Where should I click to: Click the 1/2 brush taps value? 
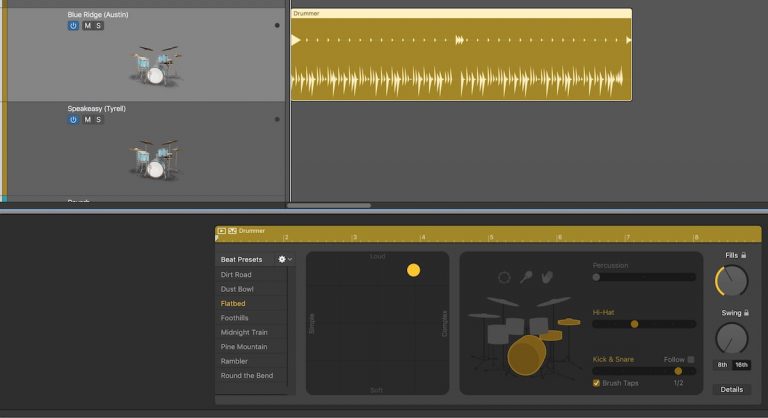(678, 383)
